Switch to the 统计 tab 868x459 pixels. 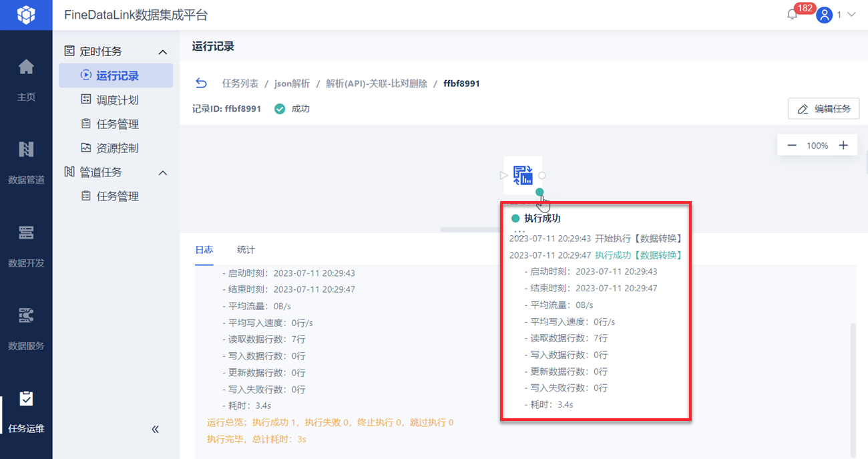point(246,250)
